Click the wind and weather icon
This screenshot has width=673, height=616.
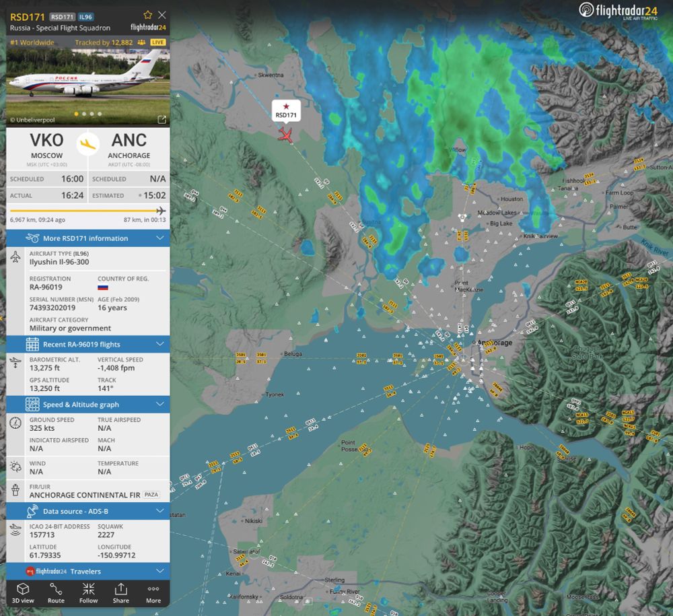tap(15, 467)
